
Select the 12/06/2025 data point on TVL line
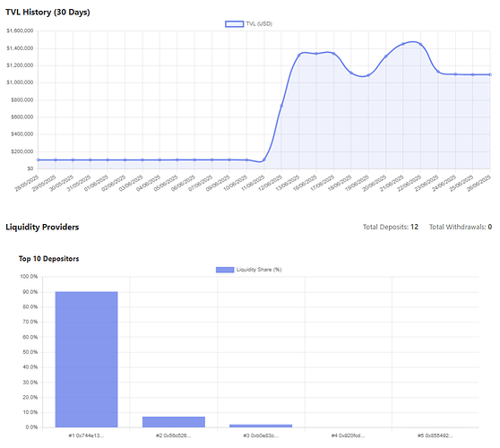[x=281, y=106]
